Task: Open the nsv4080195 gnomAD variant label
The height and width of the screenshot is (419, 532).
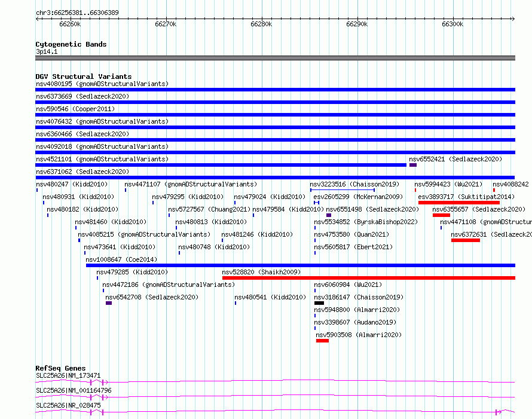Action: 102,84
